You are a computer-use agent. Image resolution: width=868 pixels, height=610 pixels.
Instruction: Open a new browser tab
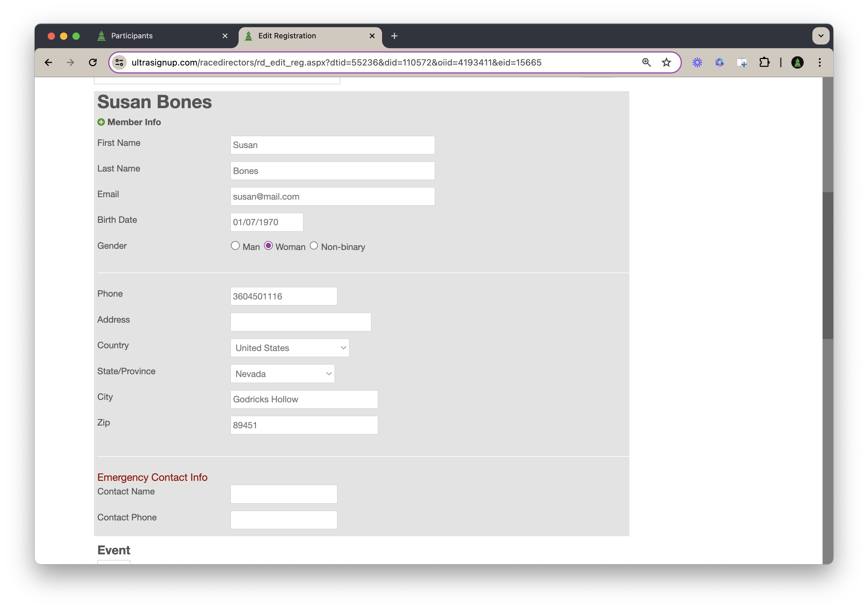(x=394, y=36)
